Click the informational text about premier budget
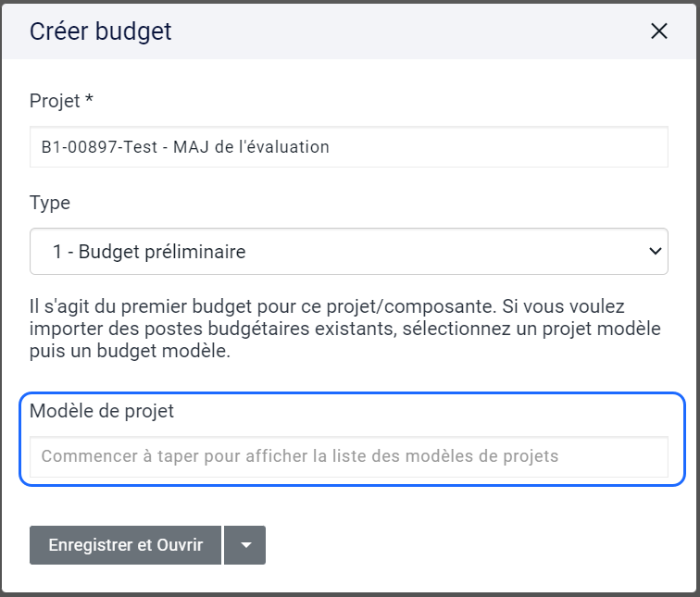Screen dimensions: 700x597 click(345, 329)
